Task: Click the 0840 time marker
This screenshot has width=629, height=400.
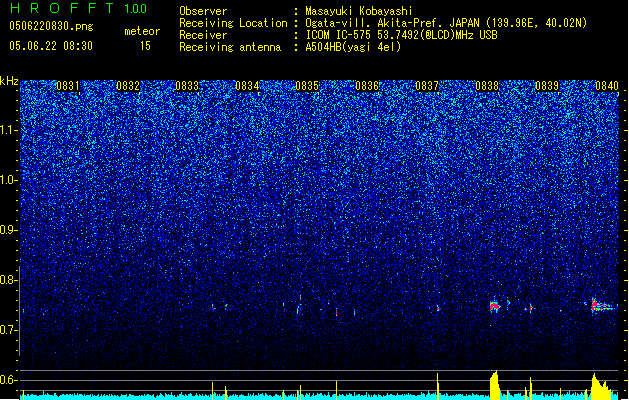Action: pos(607,86)
